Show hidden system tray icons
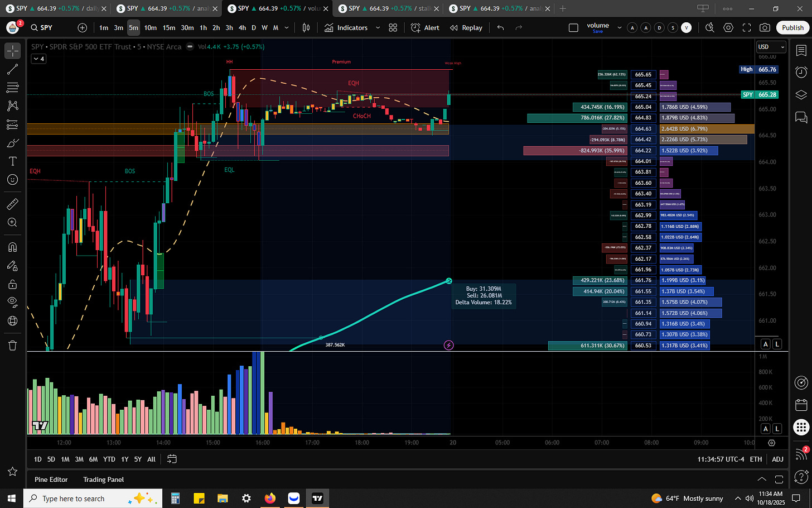Image resolution: width=812 pixels, height=508 pixels. 738,498
